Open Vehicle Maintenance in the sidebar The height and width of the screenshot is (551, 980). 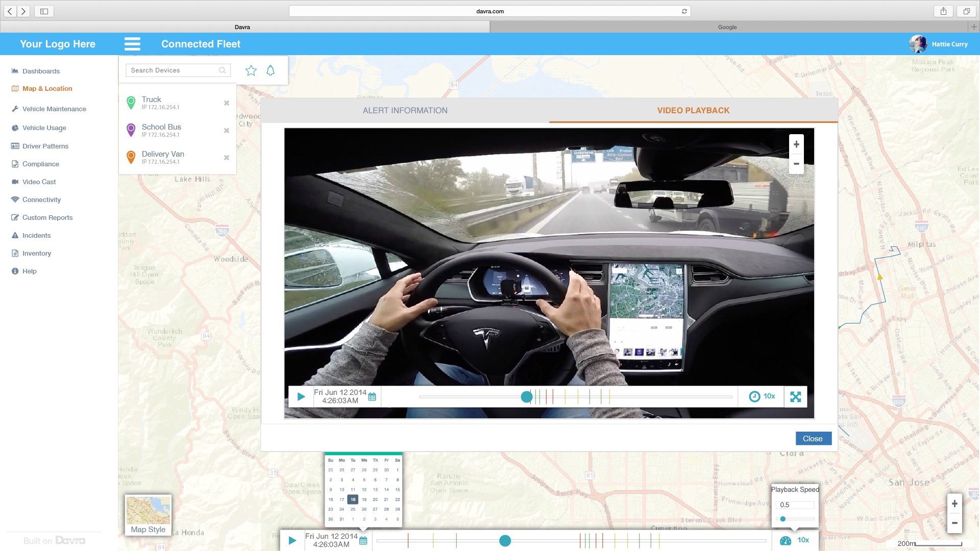point(49,109)
